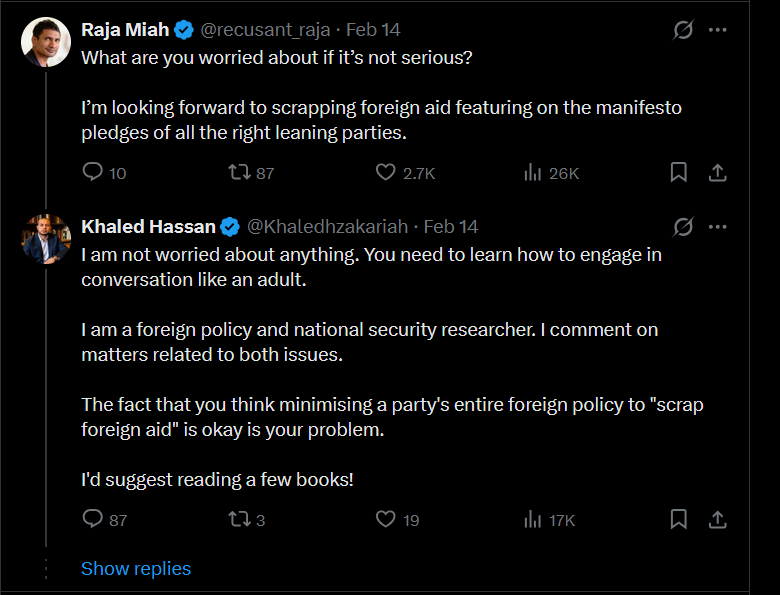
Task: Repost Khaled Hassan's tweet
Action: (239, 519)
